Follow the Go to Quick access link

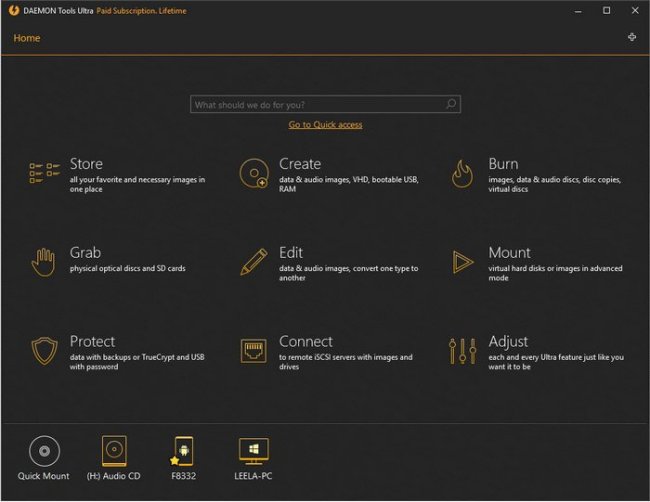click(325, 125)
